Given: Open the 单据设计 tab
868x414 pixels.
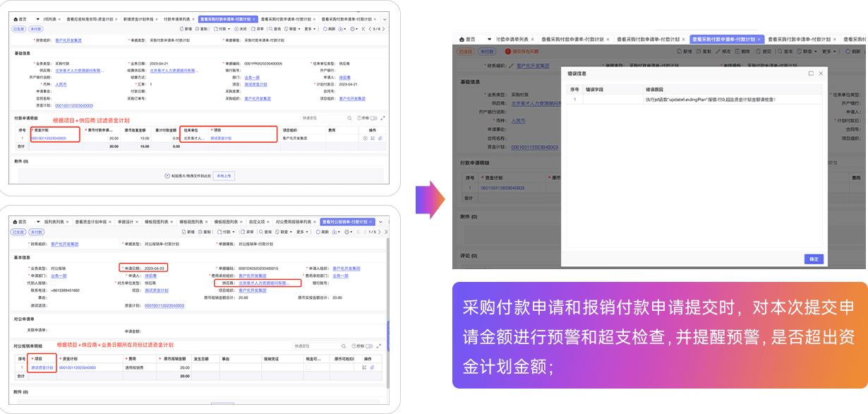Looking at the screenshot, I should [125, 222].
